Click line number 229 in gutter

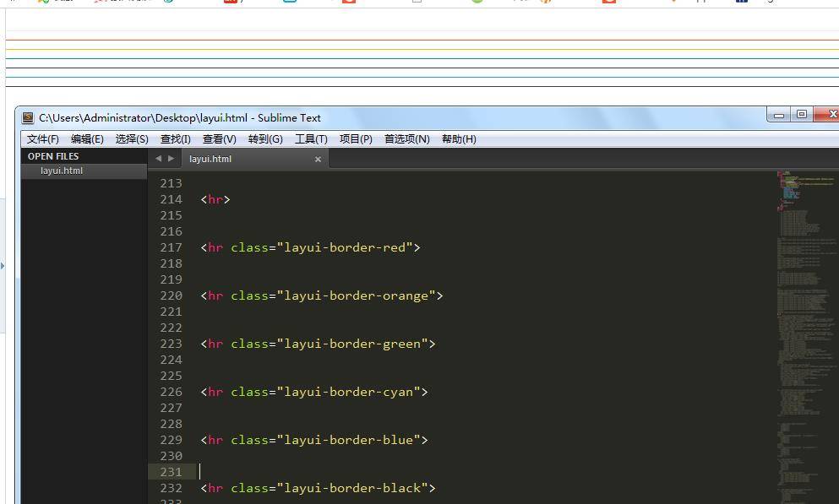pyautogui.click(x=172, y=440)
